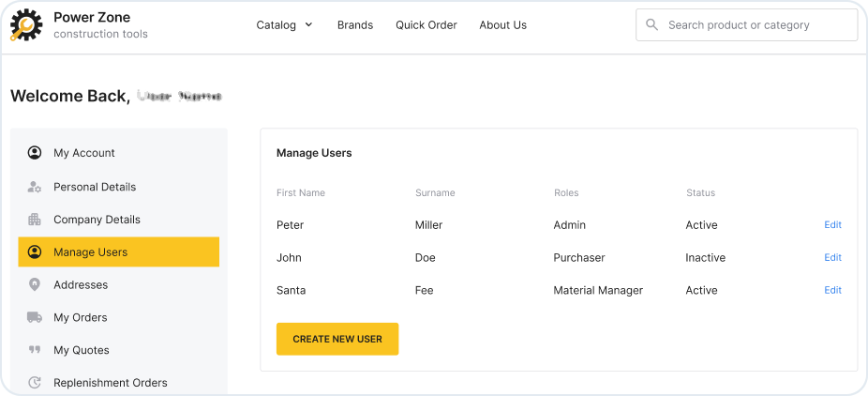Click the Manage Users person icon
The height and width of the screenshot is (396, 868).
pos(35,252)
